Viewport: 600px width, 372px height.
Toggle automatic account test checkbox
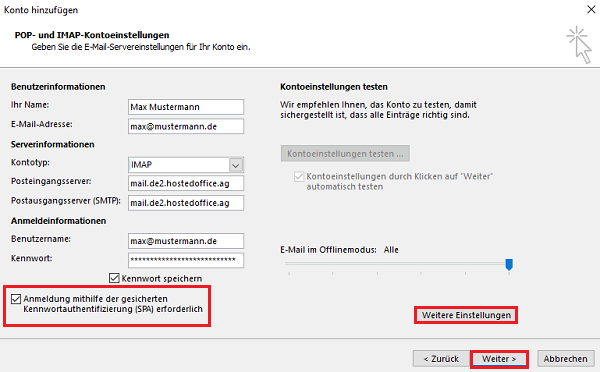pyautogui.click(x=298, y=176)
